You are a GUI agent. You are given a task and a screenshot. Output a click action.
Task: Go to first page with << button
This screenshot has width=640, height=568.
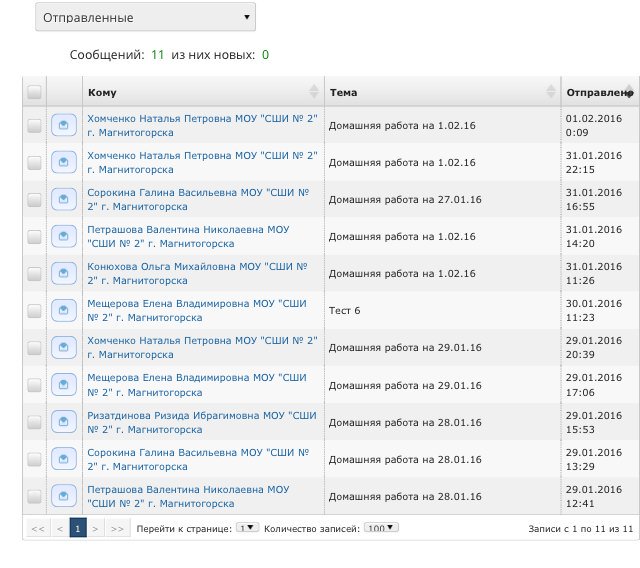point(38,528)
